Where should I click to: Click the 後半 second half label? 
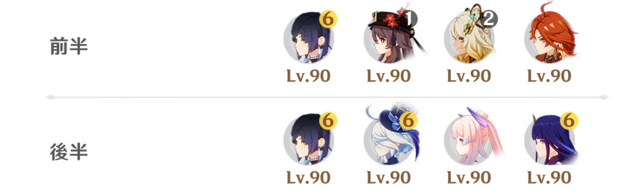(x=69, y=152)
